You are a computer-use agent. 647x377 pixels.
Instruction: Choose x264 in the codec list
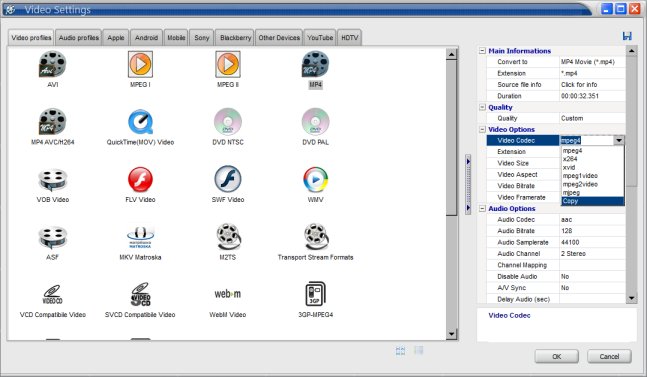pyautogui.click(x=593, y=159)
